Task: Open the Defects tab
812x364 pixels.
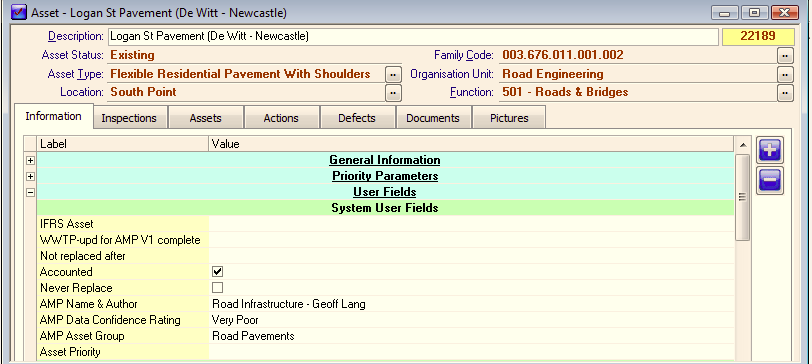Action: click(x=357, y=118)
